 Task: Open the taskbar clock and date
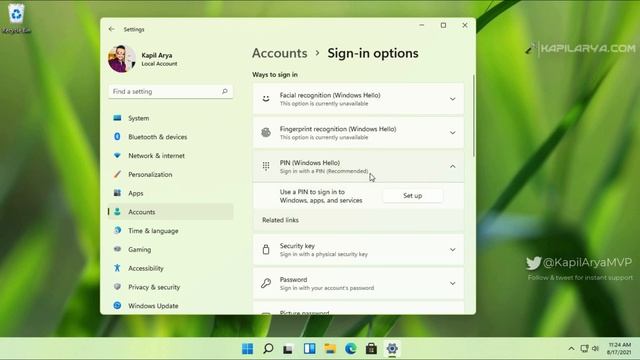619,349
